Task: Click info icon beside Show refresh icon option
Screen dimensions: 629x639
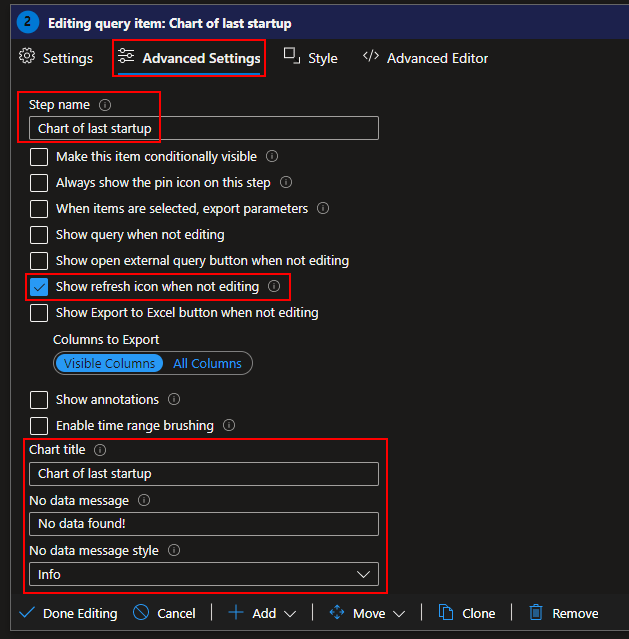Action: coord(274,287)
